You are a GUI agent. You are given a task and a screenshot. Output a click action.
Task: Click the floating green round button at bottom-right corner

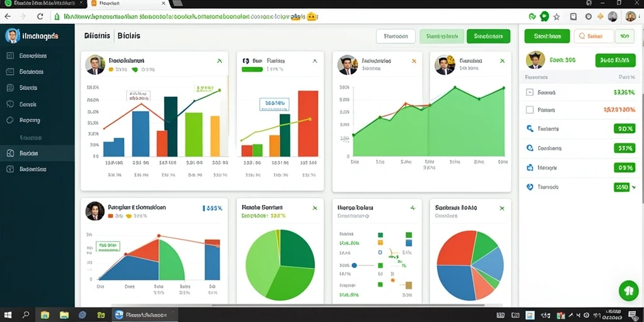coord(628,291)
